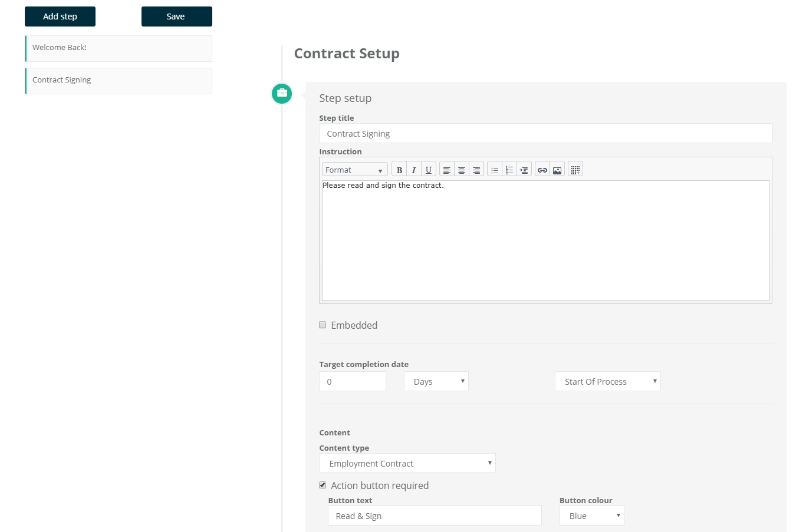Click the Add step button
Screen dimensions: 806x532
click(x=60, y=16)
